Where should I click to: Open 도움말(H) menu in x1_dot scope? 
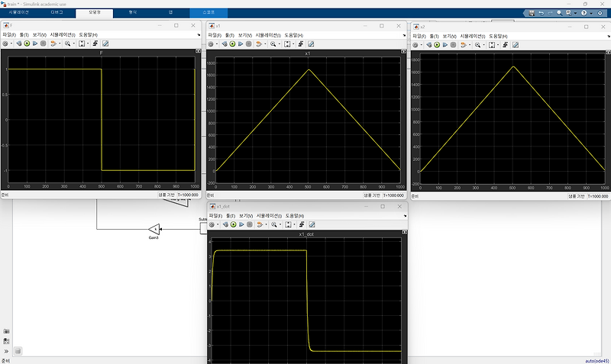(x=295, y=216)
